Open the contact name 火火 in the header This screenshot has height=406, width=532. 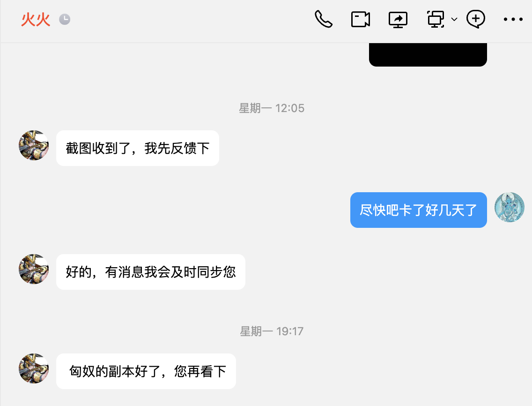(x=36, y=19)
